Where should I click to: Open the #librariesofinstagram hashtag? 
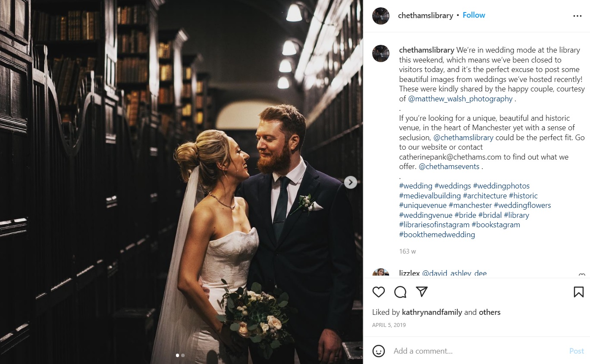[x=434, y=225]
